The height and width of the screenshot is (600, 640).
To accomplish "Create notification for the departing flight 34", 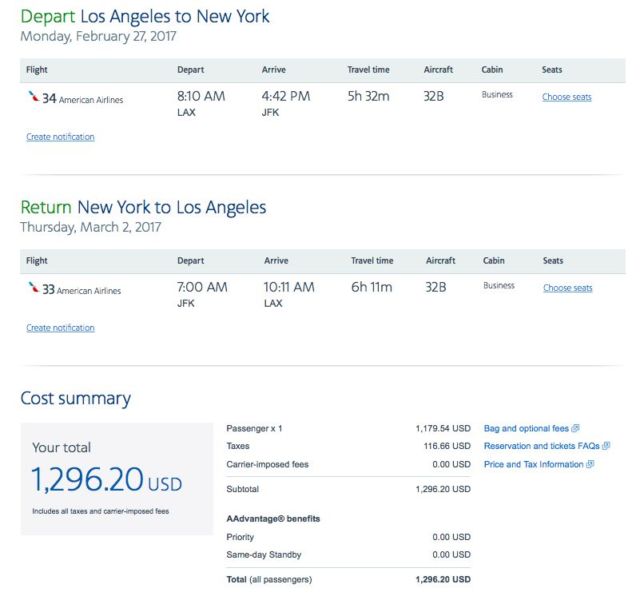I will pos(60,137).
